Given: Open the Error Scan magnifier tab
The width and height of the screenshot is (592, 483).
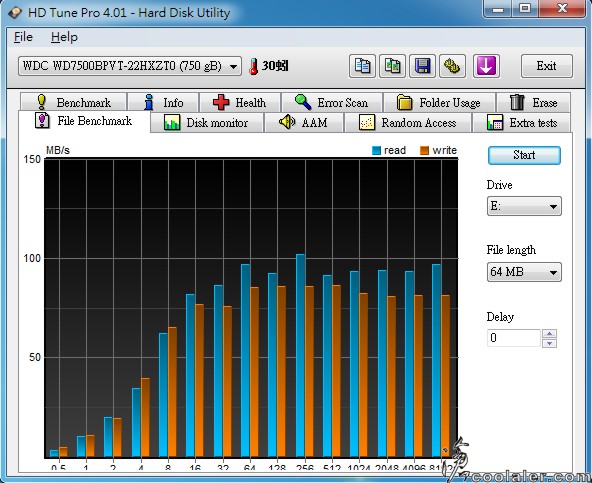Looking at the screenshot, I should (x=332, y=103).
